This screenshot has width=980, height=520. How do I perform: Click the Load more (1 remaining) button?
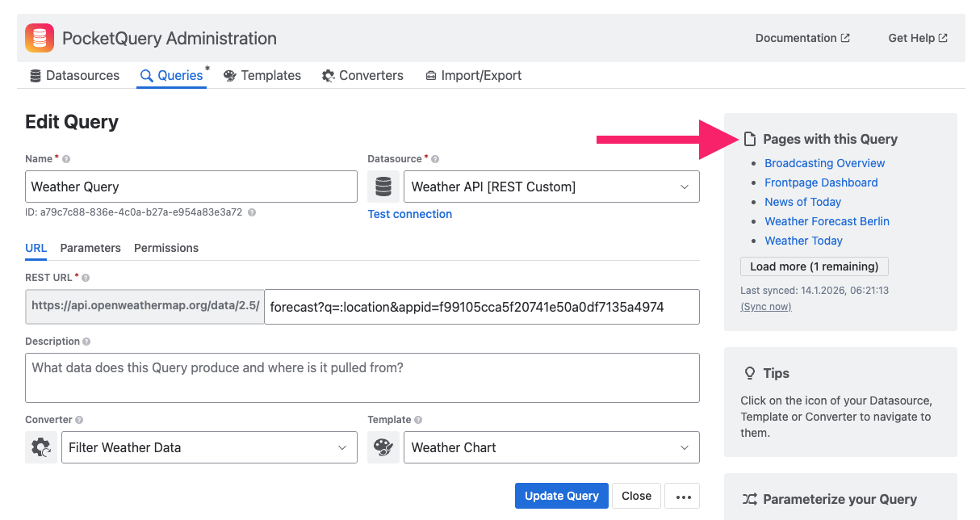[x=814, y=266]
